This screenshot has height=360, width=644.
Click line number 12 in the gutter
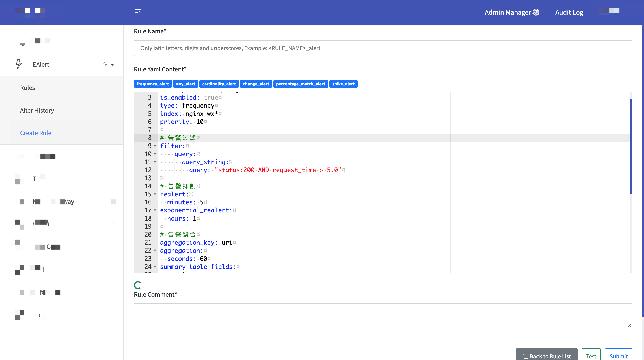click(148, 170)
